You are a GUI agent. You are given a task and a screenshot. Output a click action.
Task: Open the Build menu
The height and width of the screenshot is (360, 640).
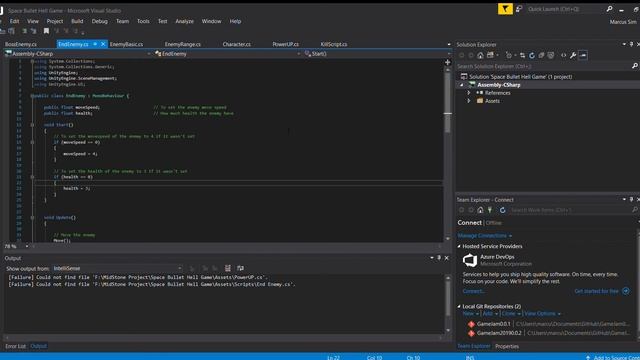click(77, 21)
